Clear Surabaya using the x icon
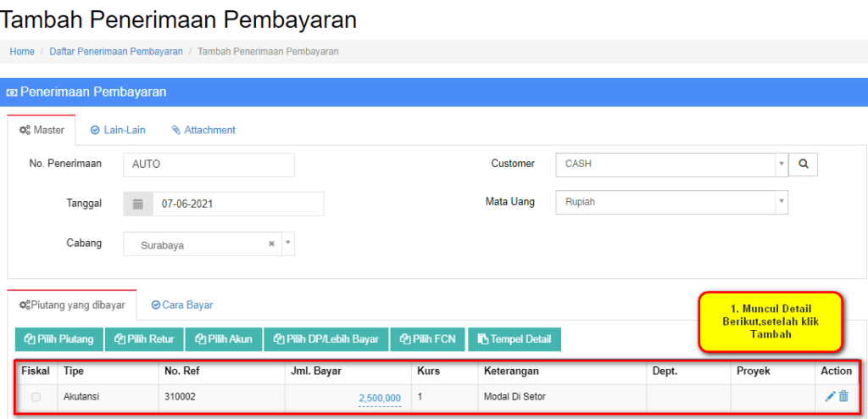This screenshot has height=419, width=868. pos(271,244)
